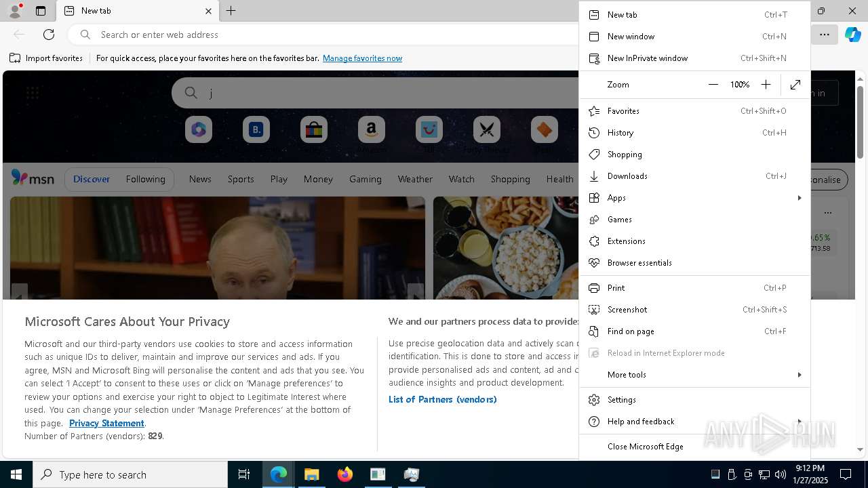
Task: Select New tab menu entry
Action: tap(695, 15)
